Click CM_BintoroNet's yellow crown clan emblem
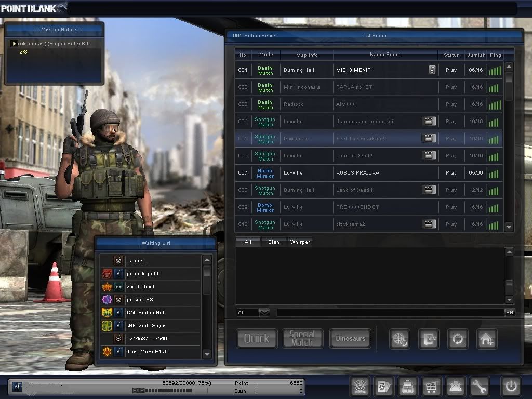Image resolution: width=532 pixels, height=399 pixels. 107,312
